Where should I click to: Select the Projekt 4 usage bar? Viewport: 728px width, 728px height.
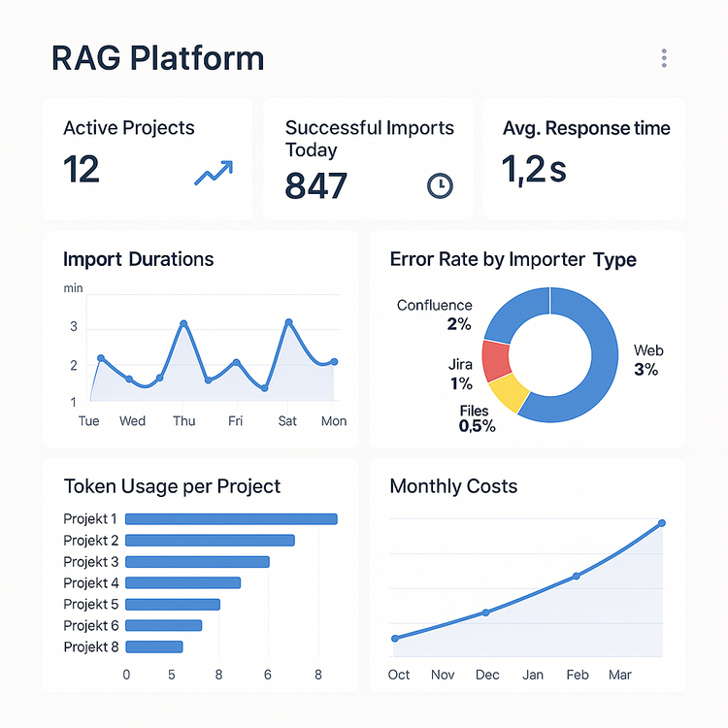(182, 583)
